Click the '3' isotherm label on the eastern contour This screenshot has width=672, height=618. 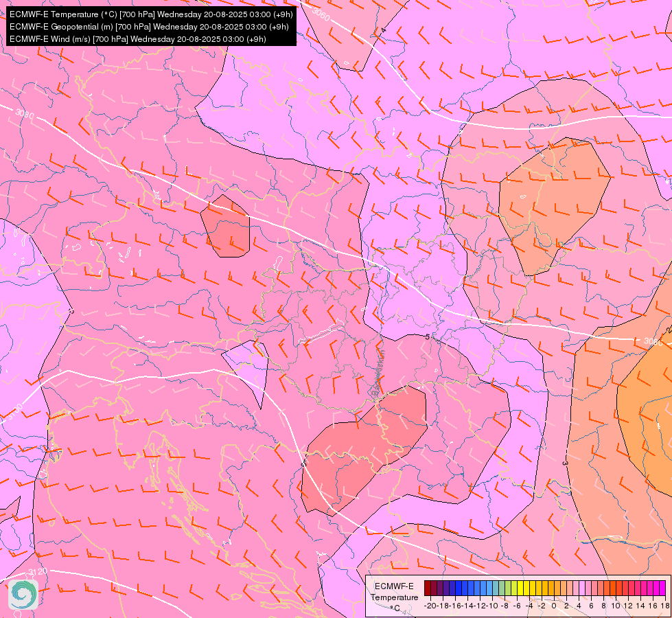point(565,463)
